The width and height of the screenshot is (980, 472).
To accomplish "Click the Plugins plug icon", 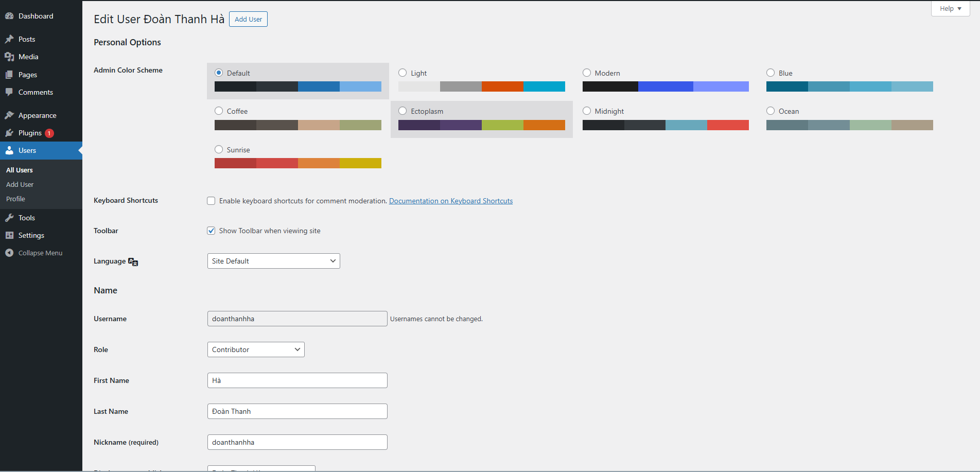I will (9, 133).
